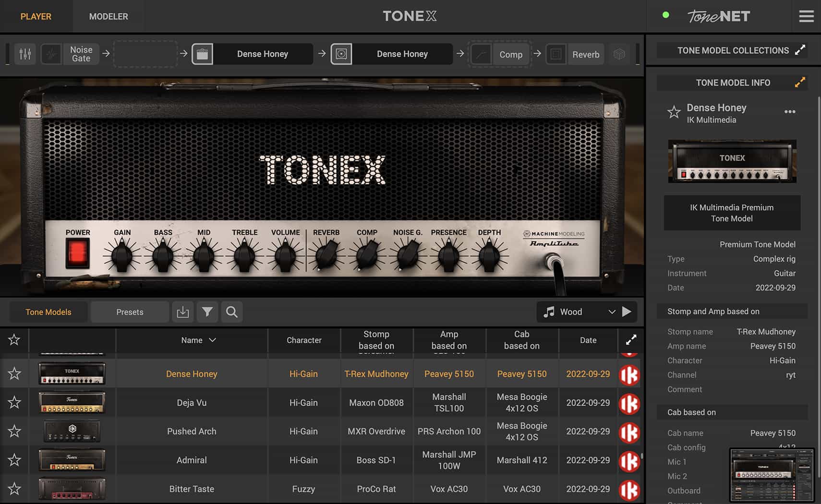Screen dimensions: 821x504
Task: Switch to the Presets tab
Action: 129,312
